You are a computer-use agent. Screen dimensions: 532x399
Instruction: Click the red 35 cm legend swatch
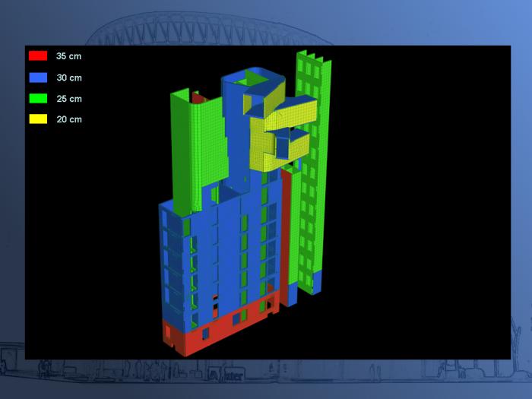click(37, 56)
